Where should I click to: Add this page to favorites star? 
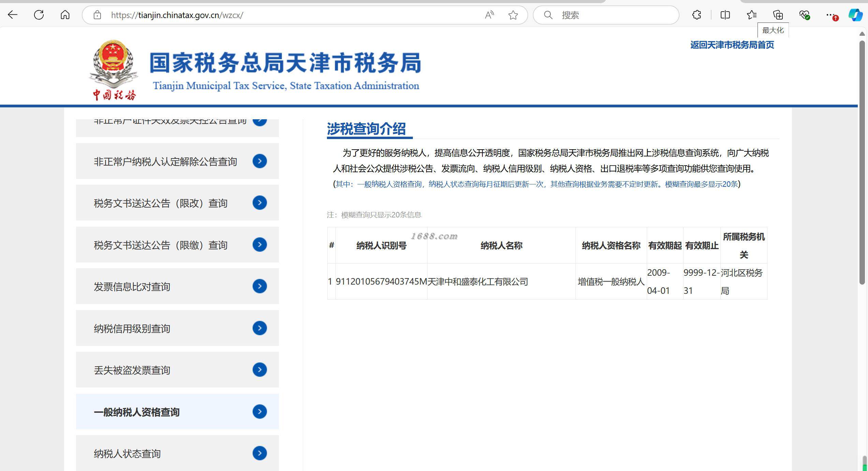point(513,15)
